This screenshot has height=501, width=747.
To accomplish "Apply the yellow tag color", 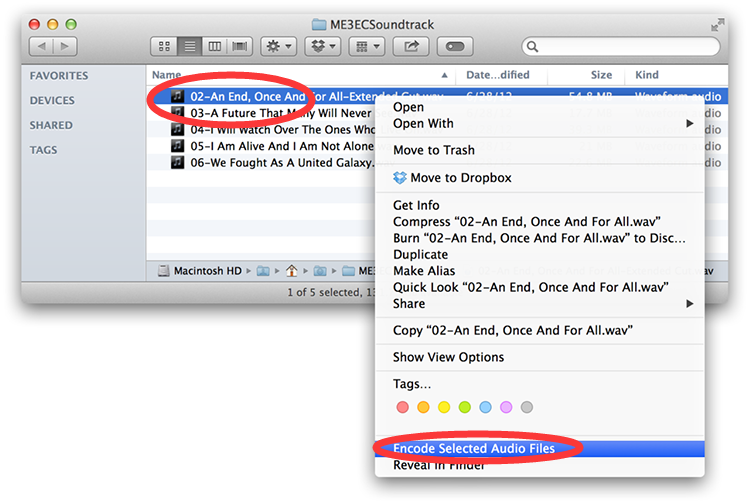I will tap(444, 407).
